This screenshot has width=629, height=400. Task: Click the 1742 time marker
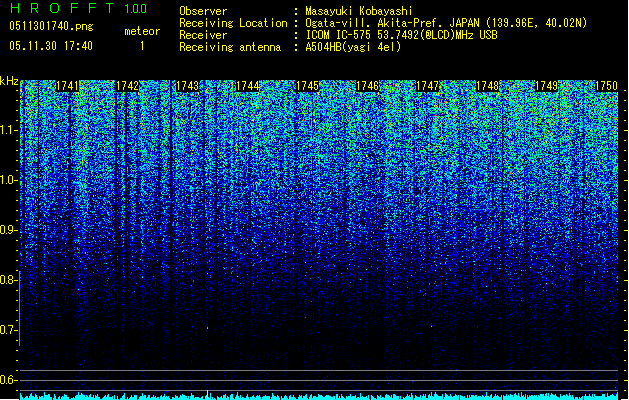click(x=127, y=86)
